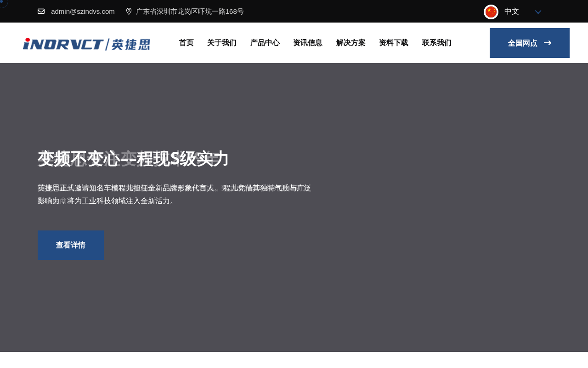Click the banner paragraph starting 英捷思正式邀请

coord(175,195)
